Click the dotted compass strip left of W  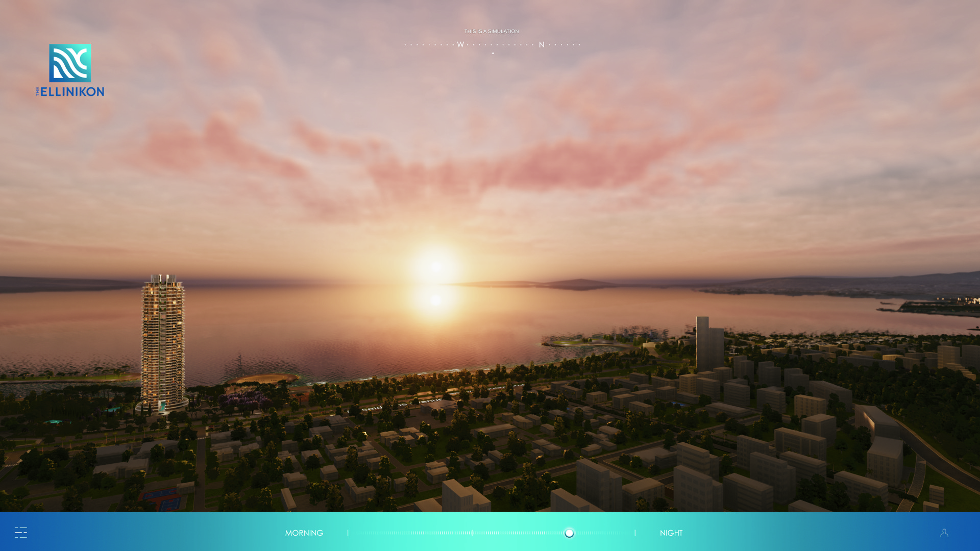pos(429,45)
